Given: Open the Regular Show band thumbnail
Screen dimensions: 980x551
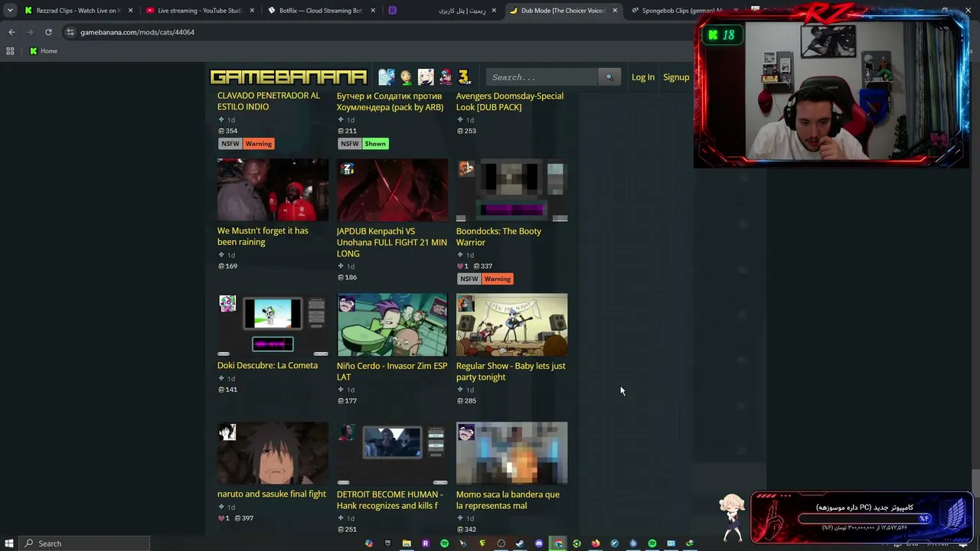Looking at the screenshot, I should pyautogui.click(x=512, y=324).
